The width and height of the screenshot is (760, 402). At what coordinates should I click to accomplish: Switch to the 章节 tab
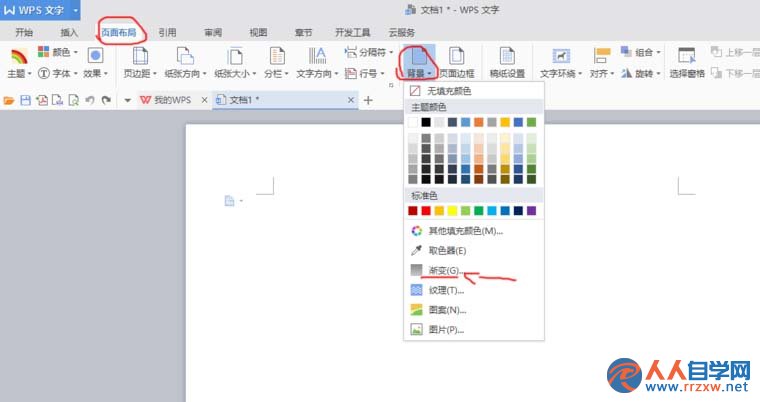(x=303, y=32)
